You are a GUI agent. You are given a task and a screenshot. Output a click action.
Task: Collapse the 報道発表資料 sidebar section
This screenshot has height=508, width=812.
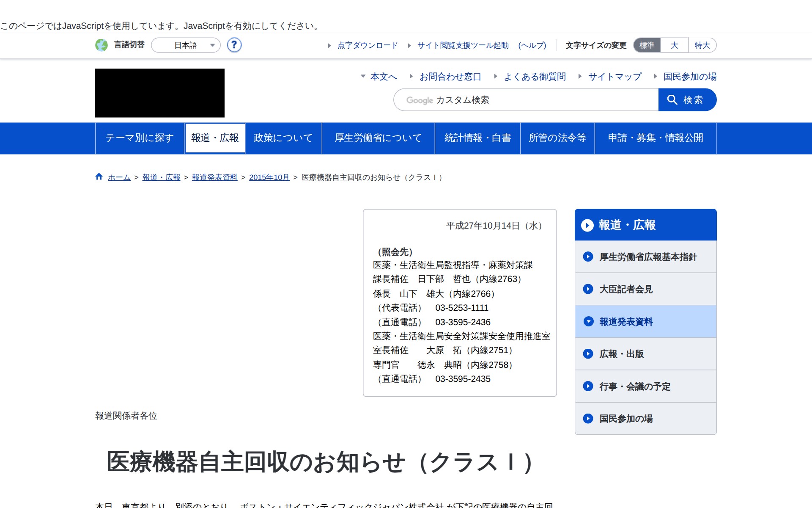588,321
